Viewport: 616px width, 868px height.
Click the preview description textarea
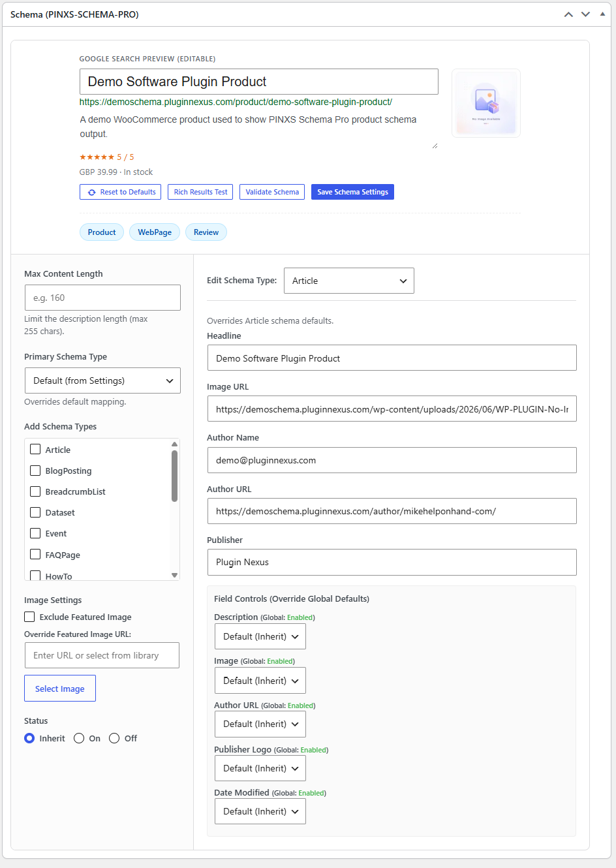(259, 131)
